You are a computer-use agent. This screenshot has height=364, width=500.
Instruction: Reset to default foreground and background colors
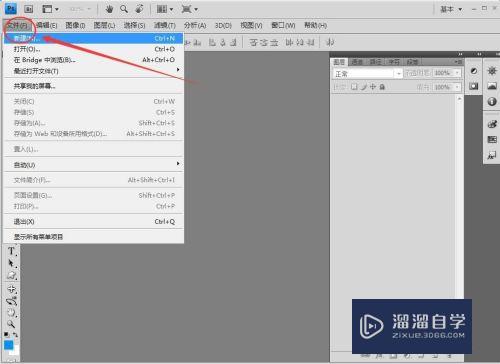(x=6, y=334)
